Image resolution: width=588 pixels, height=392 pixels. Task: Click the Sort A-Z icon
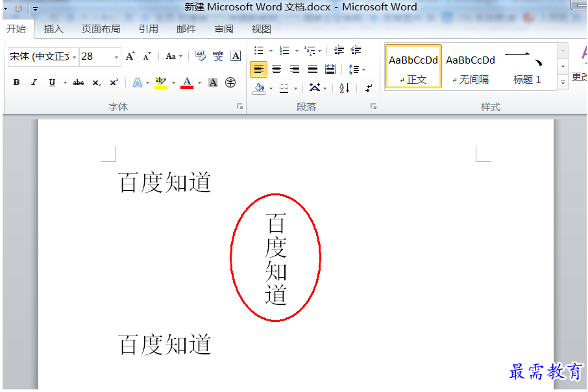pyautogui.click(x=344, y=88)
